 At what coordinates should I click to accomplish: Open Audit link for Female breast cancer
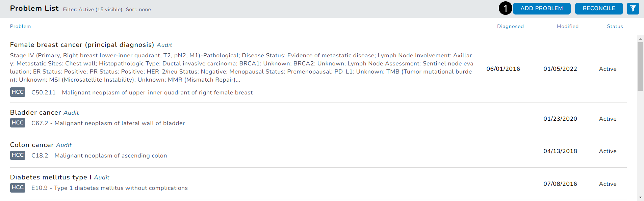click(164, 45)
